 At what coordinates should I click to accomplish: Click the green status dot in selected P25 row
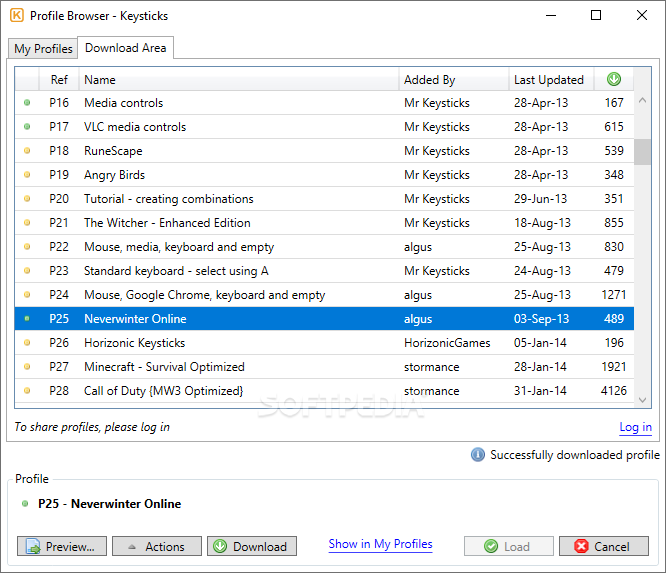click(x=27, y=319)
